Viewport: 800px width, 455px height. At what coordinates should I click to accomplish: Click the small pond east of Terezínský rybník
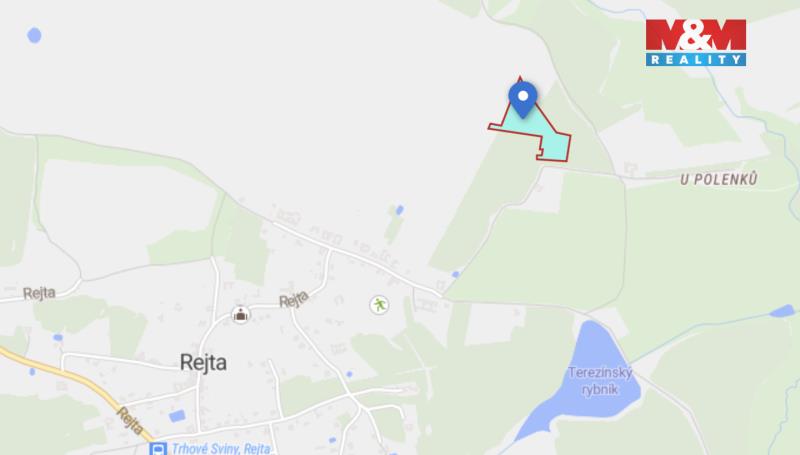[x=782, y=311]
